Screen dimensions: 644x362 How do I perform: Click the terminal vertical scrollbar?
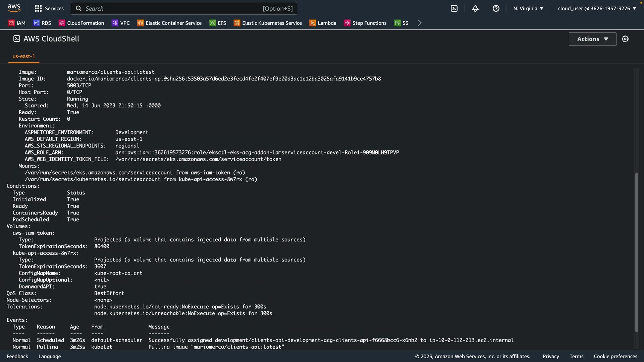[636, 251]
